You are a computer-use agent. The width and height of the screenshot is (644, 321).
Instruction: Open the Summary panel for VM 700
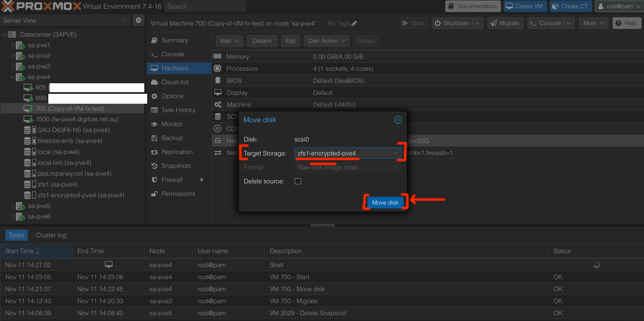(175, 40)
